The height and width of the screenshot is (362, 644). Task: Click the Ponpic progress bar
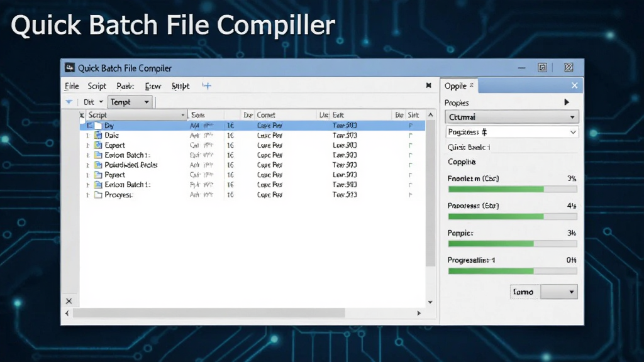[x=513, y=244]
